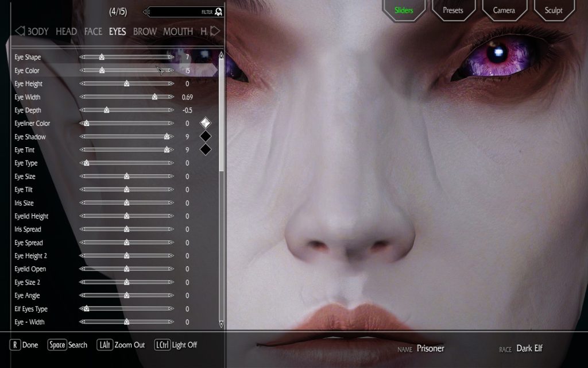This screenshot has height=368, width=588.
Task: Select the EYES category tab
Action: 117,32
